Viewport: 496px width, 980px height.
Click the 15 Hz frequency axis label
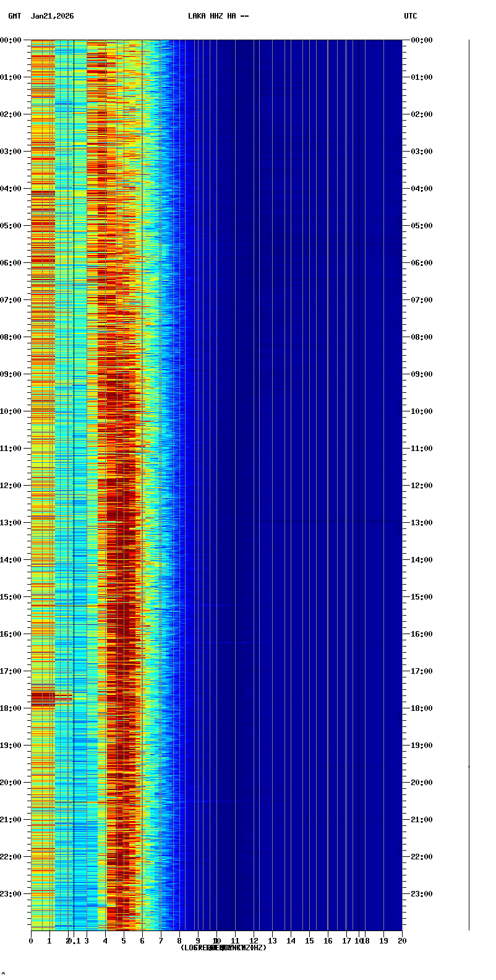point(309,941)
